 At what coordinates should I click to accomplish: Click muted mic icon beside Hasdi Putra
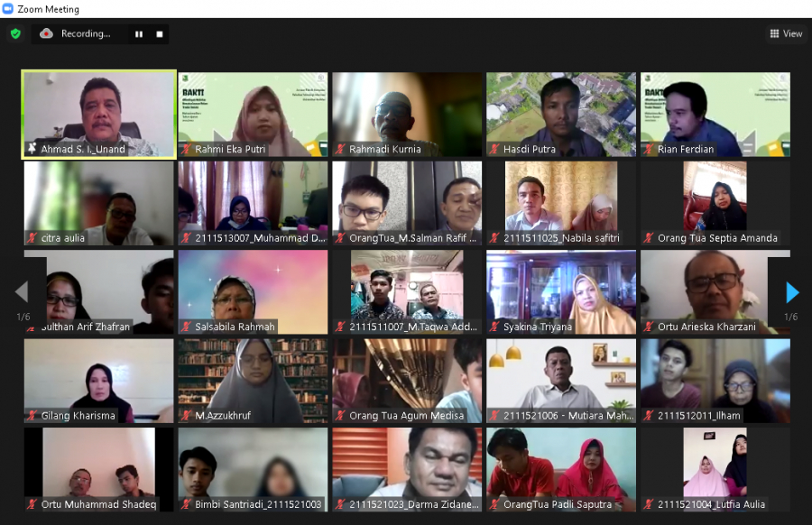pos(495,149)
